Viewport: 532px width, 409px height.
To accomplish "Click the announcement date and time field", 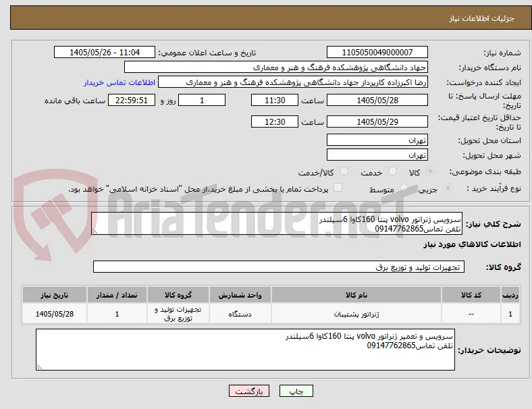I will 105,52.
